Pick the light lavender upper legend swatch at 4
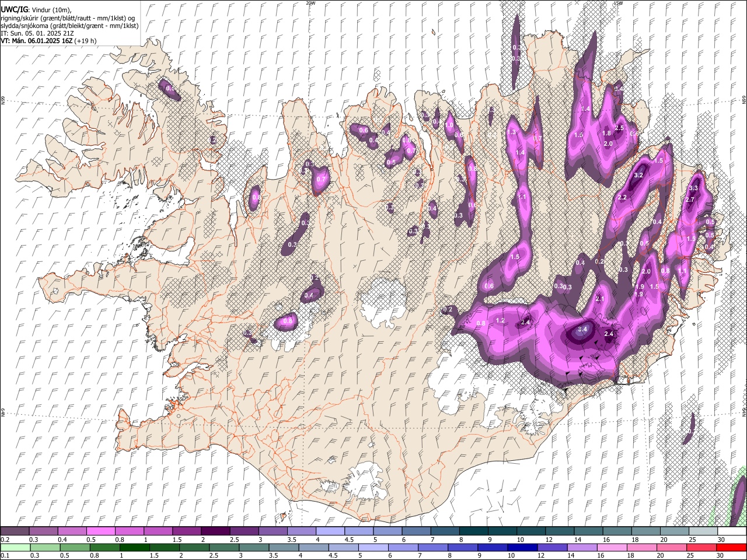 tap(330, 531)
